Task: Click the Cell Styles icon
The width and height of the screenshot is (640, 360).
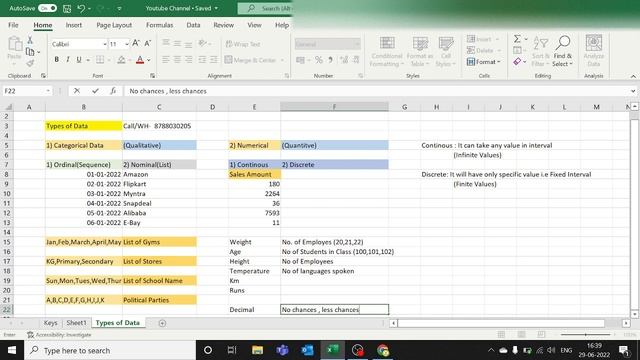Action: pyautogui.click(x=446, y=51)
